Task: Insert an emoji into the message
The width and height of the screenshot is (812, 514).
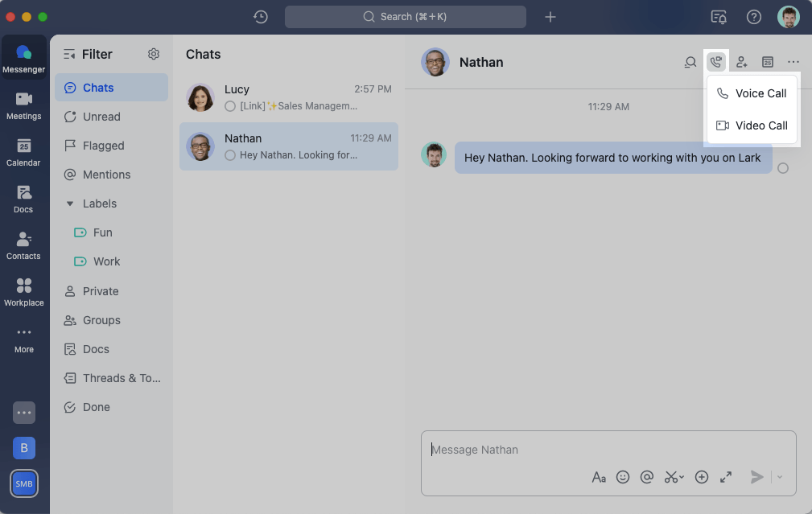Action: (x=623, y=477)
